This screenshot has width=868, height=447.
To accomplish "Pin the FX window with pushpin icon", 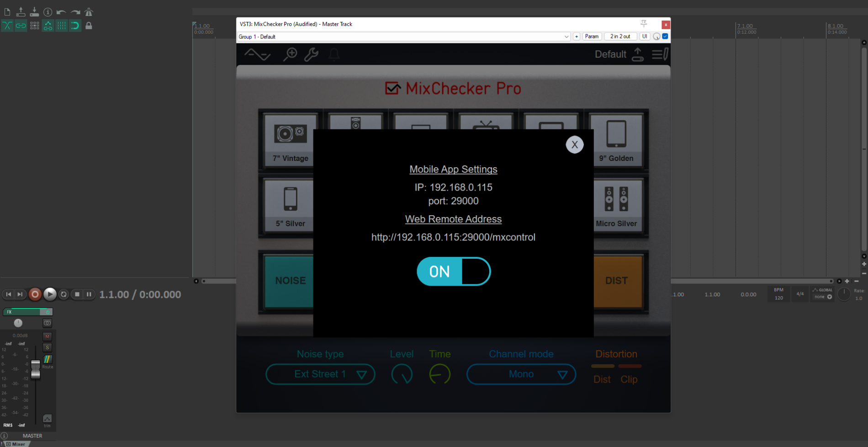I will [x=644, y=24].
